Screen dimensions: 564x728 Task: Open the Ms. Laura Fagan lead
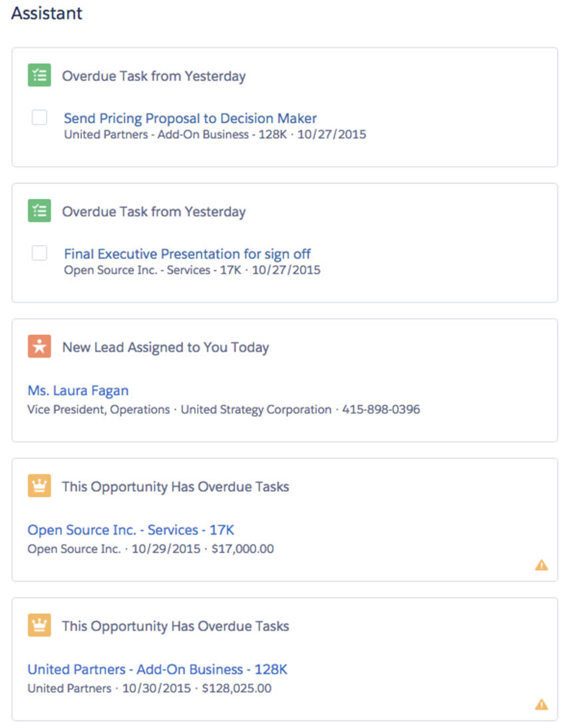pos(78,390)
